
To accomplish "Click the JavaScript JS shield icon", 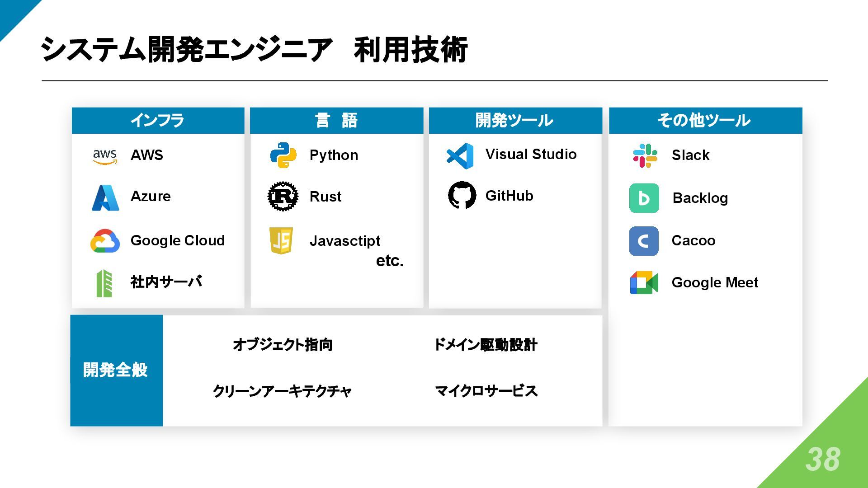I will (x=281, y=240).
